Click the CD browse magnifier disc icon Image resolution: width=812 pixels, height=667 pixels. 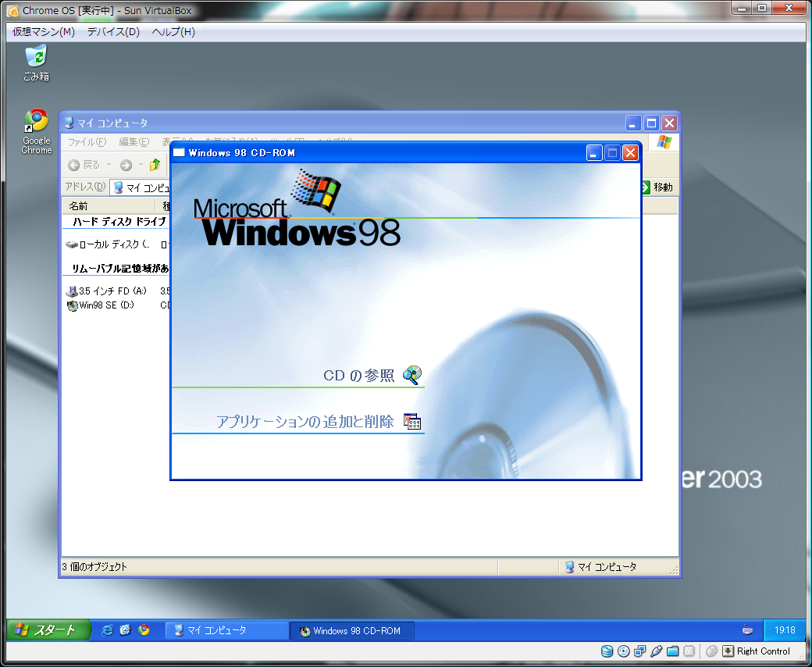coord(412,375)
